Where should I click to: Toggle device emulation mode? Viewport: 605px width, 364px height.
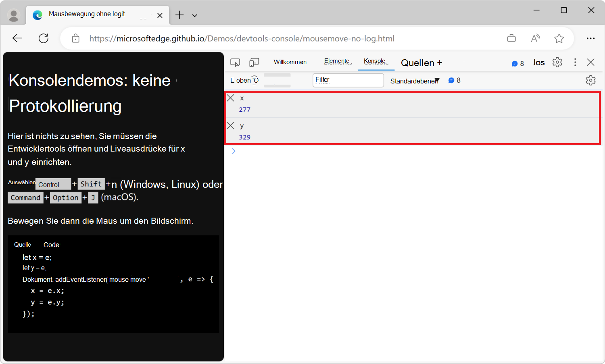point(254,62)
